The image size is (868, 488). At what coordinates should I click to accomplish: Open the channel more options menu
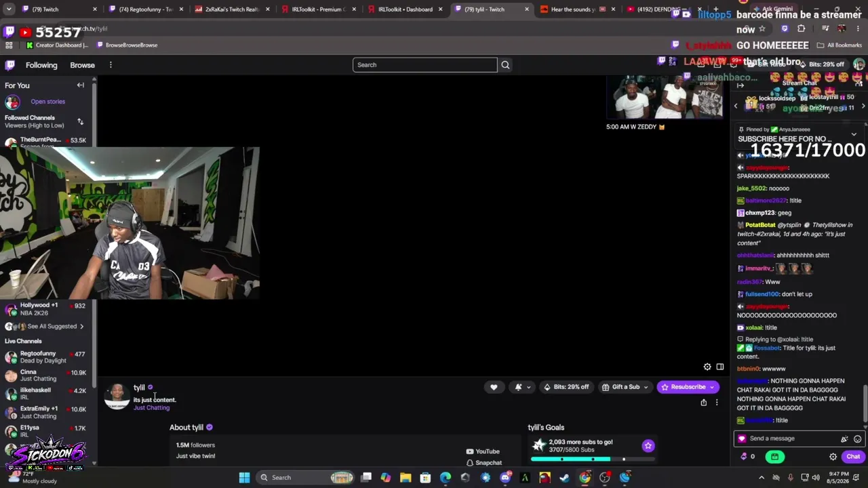click(717, 403)
